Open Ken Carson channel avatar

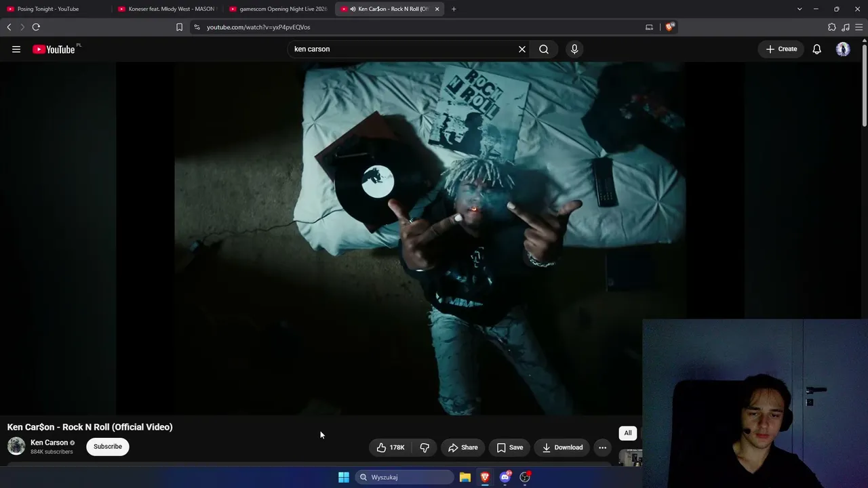pos(16,446)
